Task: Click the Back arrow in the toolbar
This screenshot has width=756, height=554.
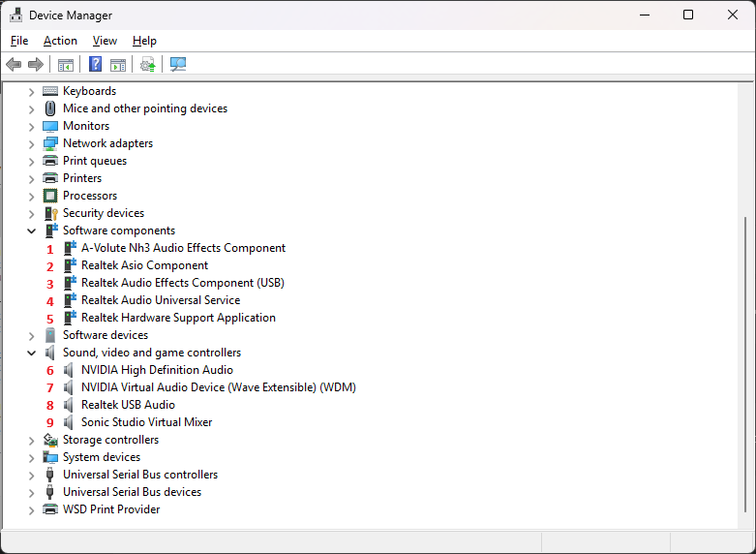Action: pyautogui.click(x=14, y=64)
